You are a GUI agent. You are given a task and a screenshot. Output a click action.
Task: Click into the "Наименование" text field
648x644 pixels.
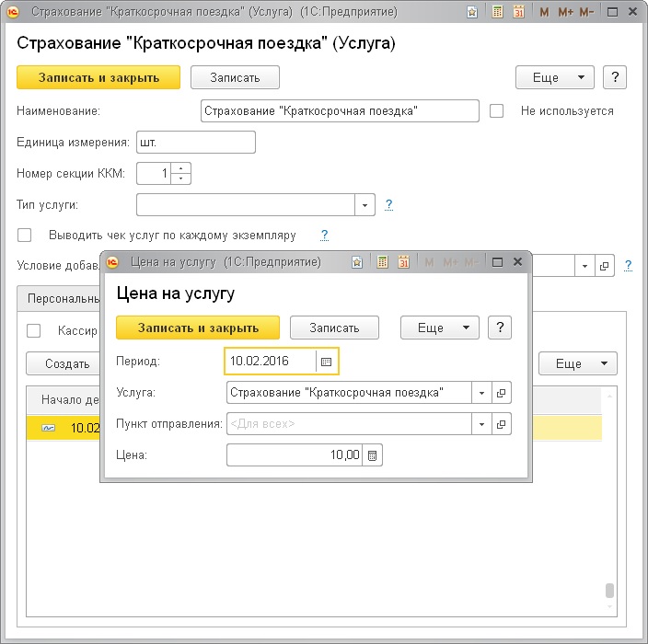(339, 110)
